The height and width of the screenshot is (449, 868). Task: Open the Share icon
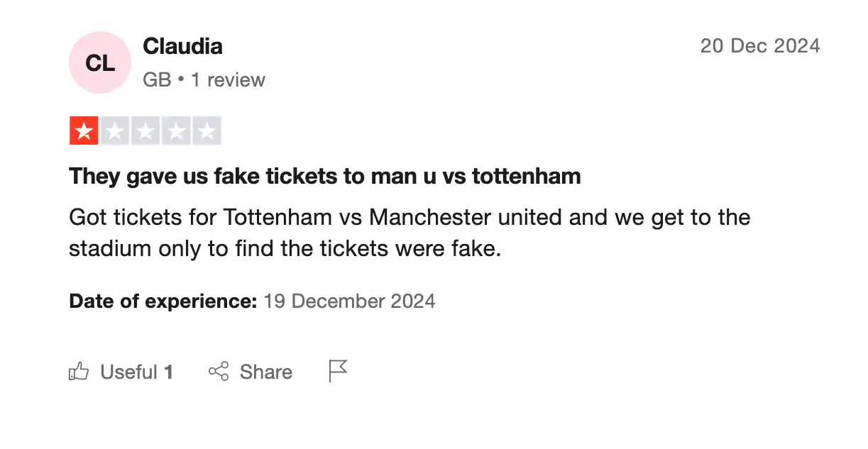tap(219, 371)
